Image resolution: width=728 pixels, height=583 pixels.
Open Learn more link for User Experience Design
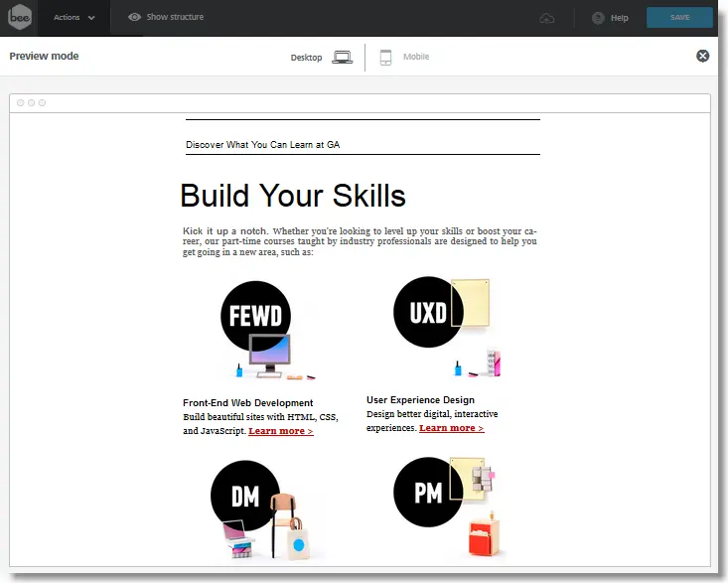coord(451,428)
